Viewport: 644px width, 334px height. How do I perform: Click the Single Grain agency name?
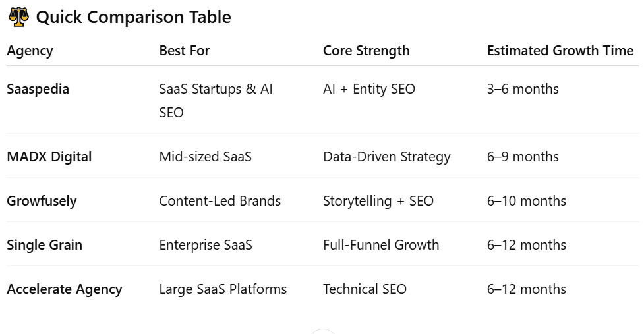(x=44, y=245)
